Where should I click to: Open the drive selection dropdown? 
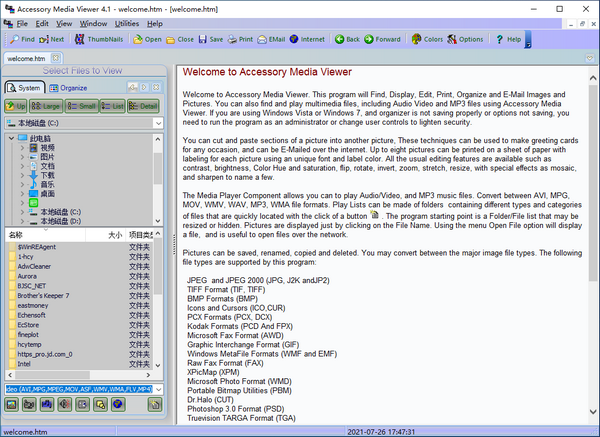point(158,123)
